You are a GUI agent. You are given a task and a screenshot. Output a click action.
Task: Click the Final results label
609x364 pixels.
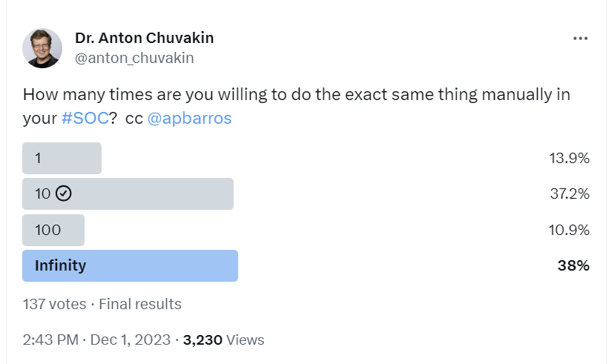point(140,304)
